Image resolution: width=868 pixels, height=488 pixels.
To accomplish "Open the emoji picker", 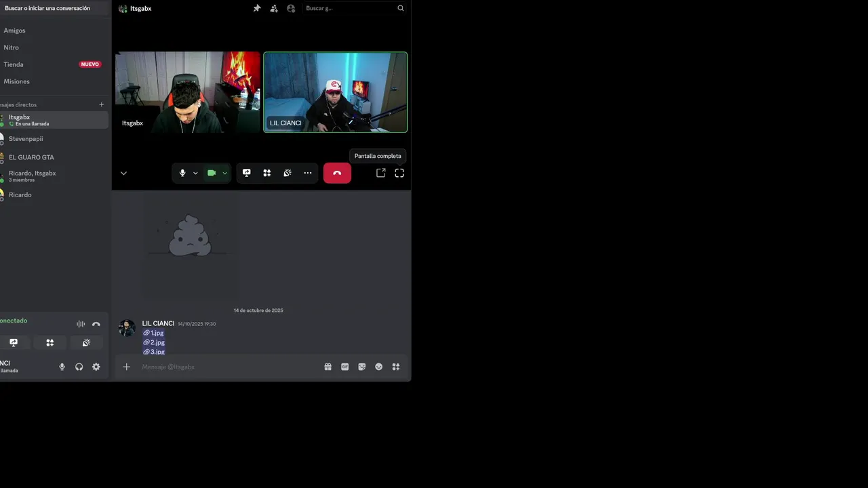I will pos(379,367).
